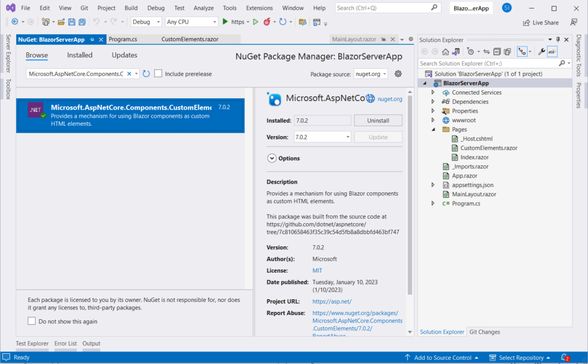Check the Do not show this again box
This screenshot has width=588, height=364.
click(x=32, y=322)
